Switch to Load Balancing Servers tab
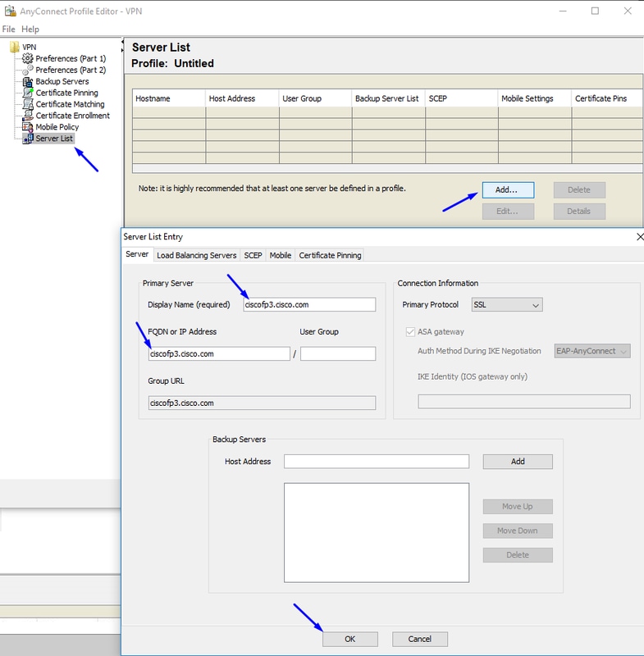The height and width of the screenshot is (656, 644). [197, 255]
